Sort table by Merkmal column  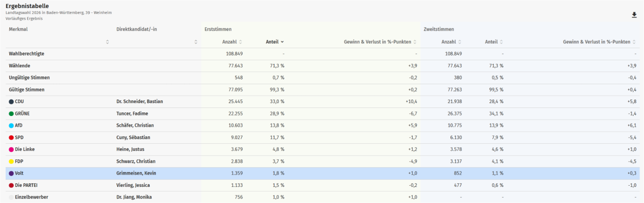(x=107, y=42)
